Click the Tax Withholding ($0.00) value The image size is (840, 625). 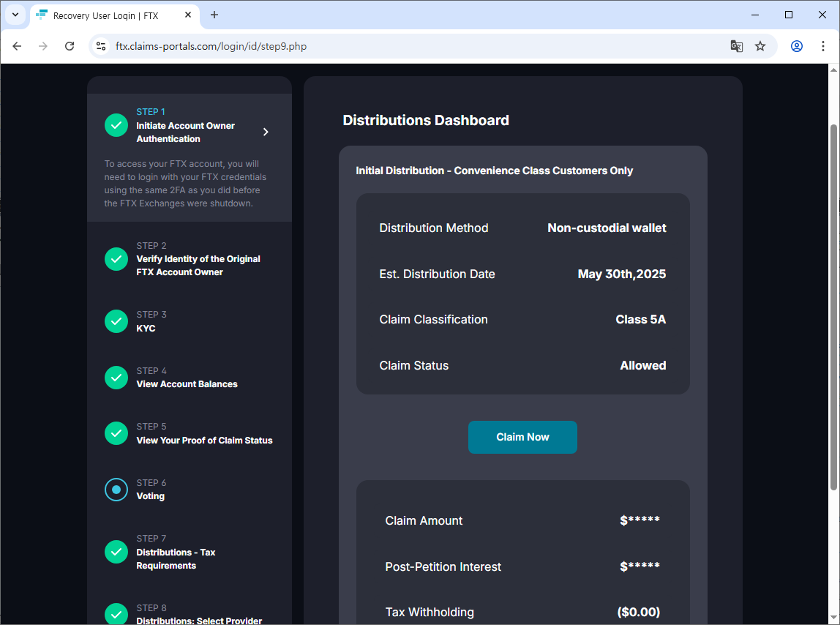point(639,612)
